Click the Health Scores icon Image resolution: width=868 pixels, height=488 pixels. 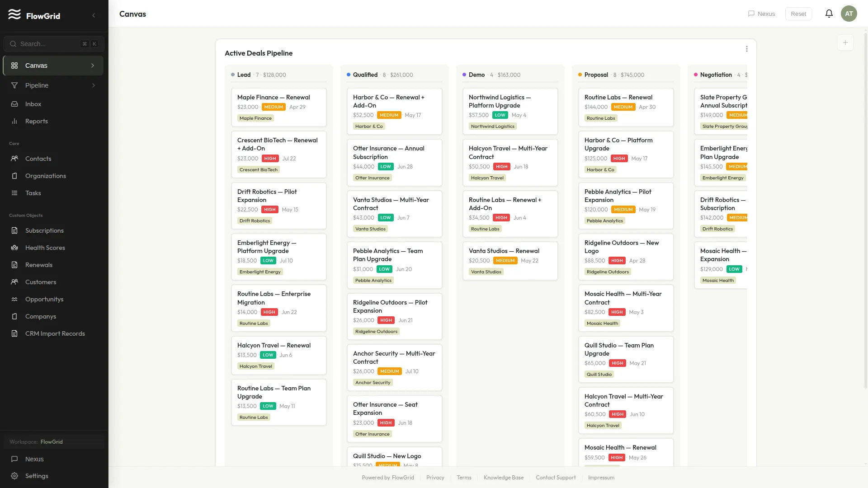tap(14, 248)
